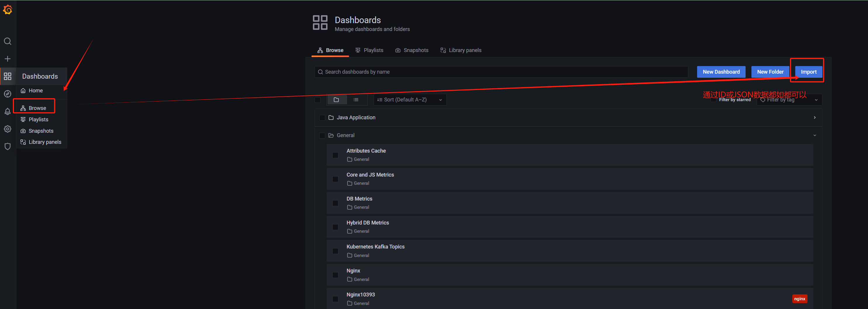The width and height of the screenshot is (868, 309).
Task: Switch to the Playlists tab
Action: [x=369, y=50]
